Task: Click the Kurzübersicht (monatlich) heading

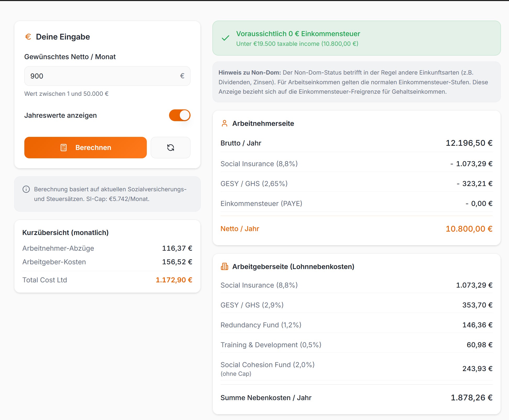Action: 65,233
